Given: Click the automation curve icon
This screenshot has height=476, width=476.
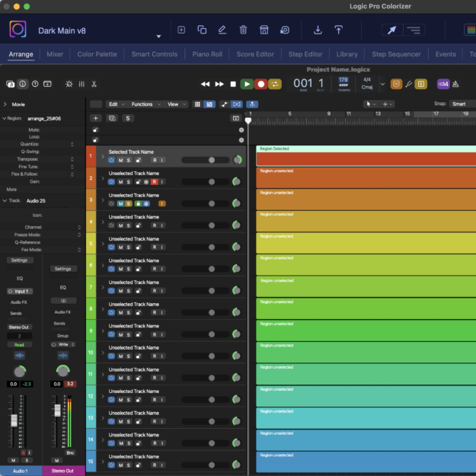Looking at the screenshot, I should [225, 104].
